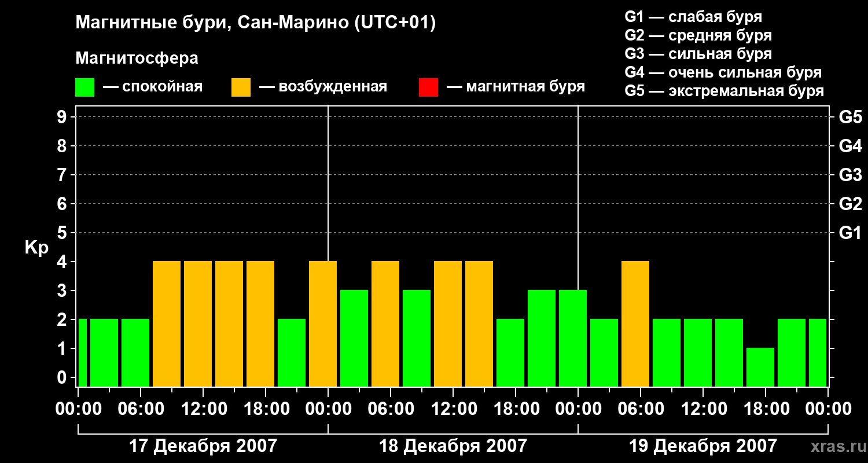Viewport: 868px width, 463px height.
Task: Click the '06:00' tick label of 17 December
Action: click(141, 409)
